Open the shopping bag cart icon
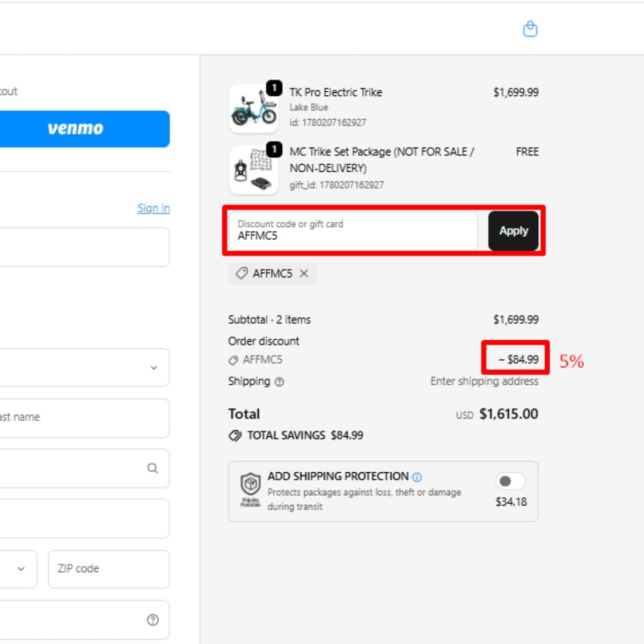 coord(530,28)
